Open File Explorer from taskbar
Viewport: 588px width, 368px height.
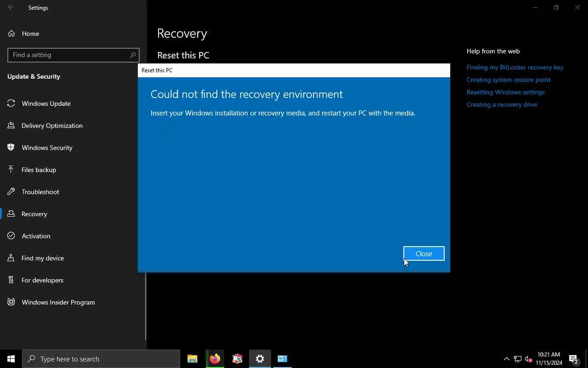point(192,359)
